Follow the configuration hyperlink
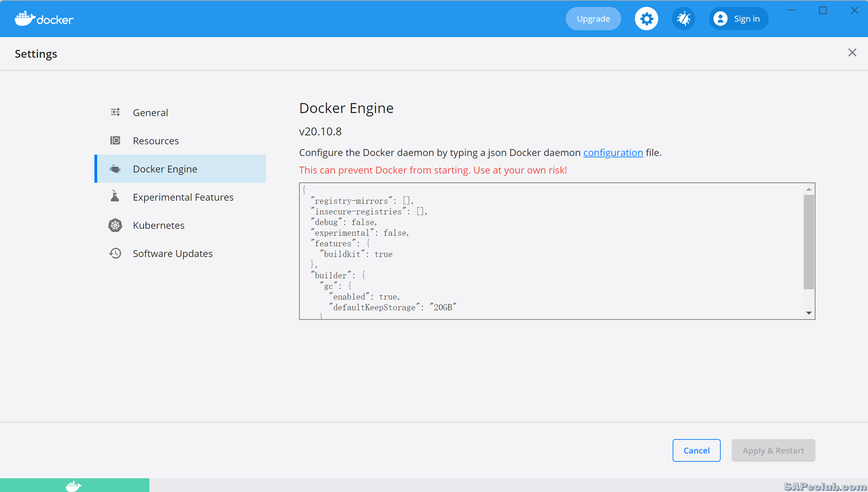 613,153
